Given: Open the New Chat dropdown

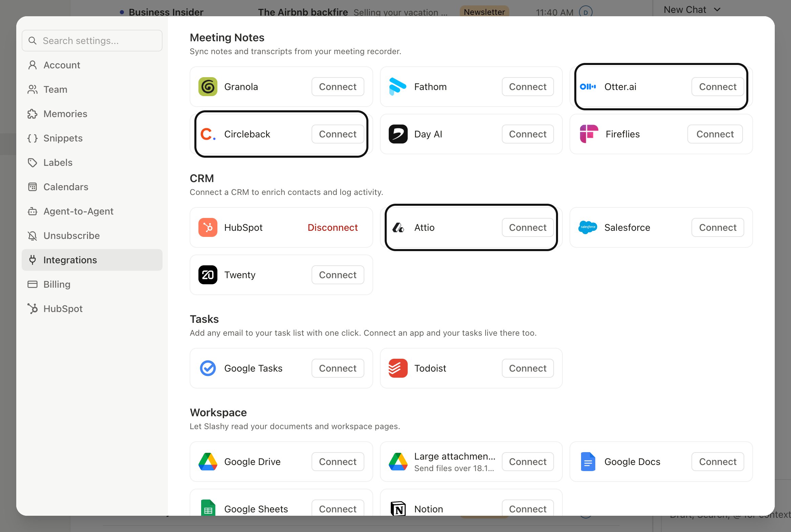Looking at the screenshot, I should 692,10.
